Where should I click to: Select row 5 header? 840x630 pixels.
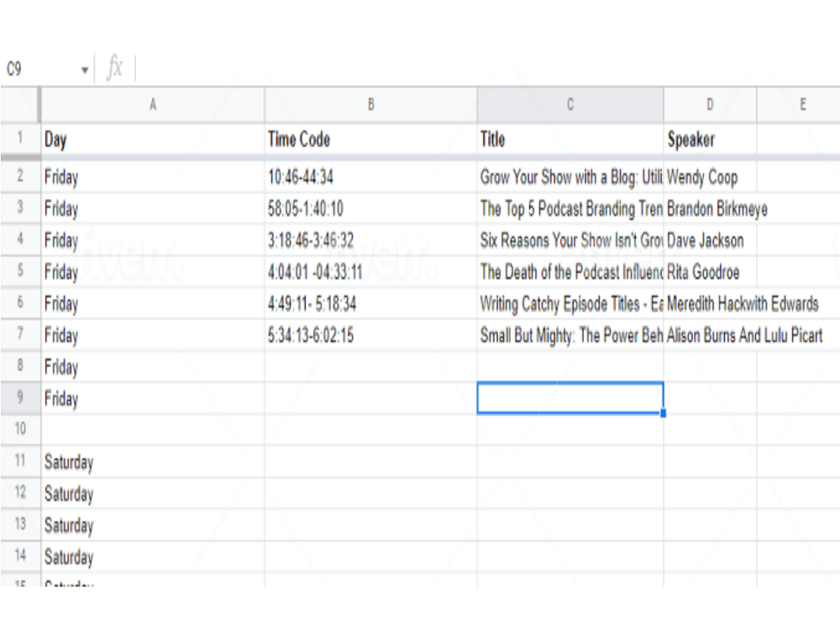point(20,271)
